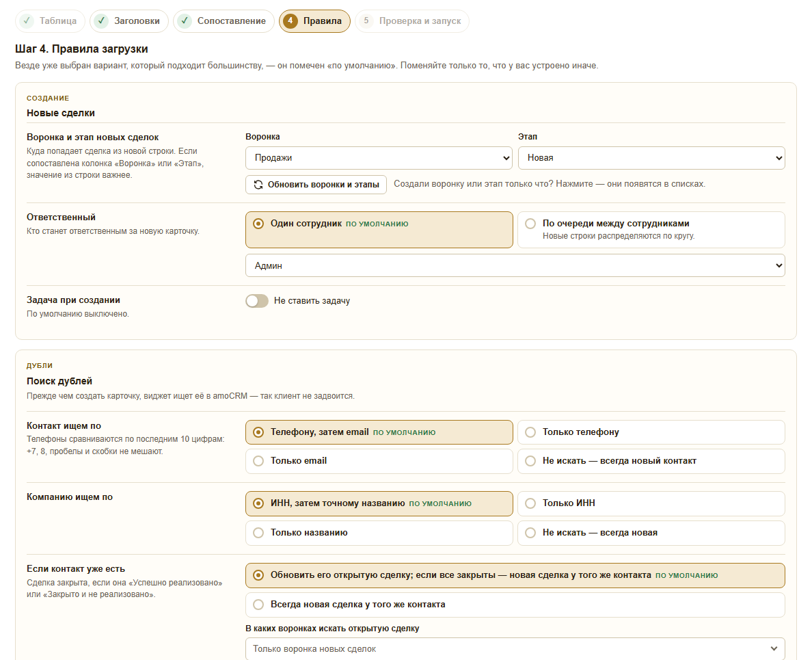Click the number 4 badge on «Правила»
The image size is (812, 660).
(x=290, y=21)
